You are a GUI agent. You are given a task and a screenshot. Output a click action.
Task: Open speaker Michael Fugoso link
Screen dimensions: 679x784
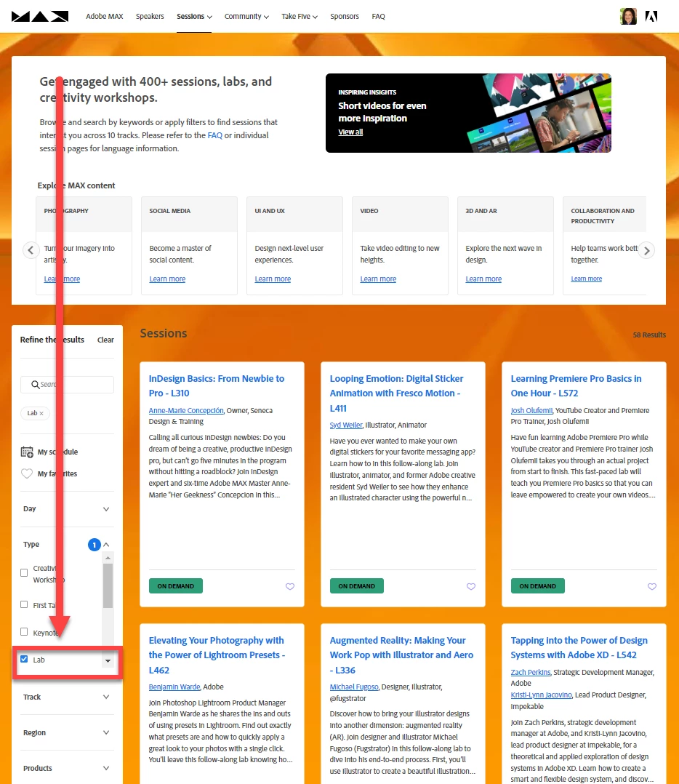click(x=354, y=687)
